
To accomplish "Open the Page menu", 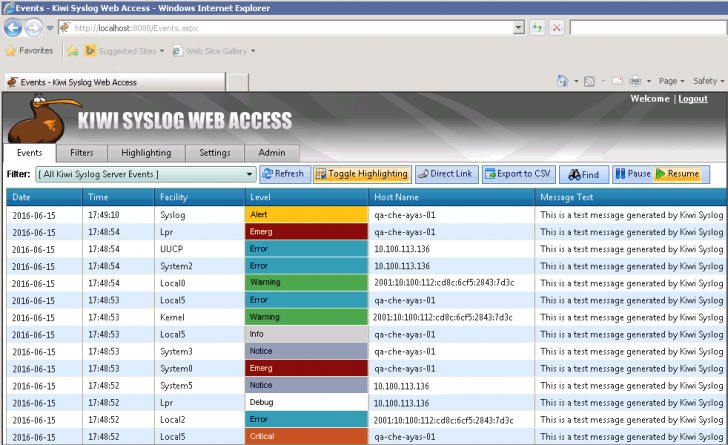I will click(671, 81).
